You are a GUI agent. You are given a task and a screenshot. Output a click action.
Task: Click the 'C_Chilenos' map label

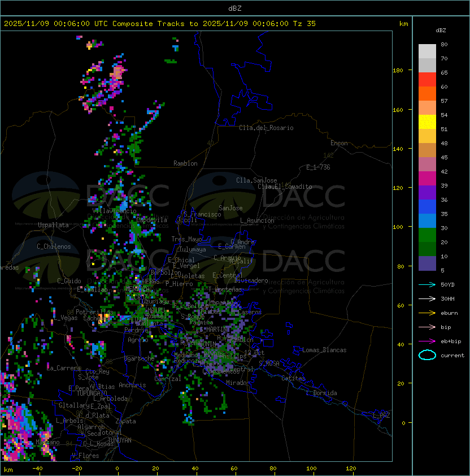pos(54,246)
